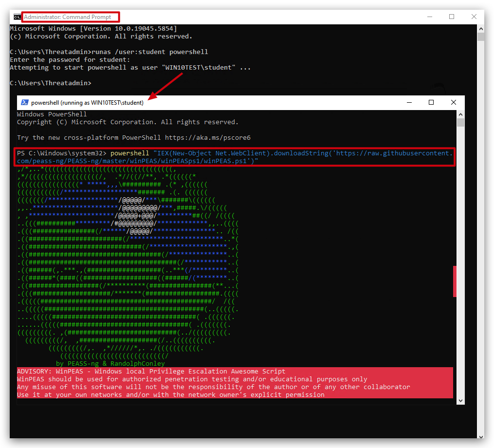The width and height of the screenshot is (494, 448).
Task: Click the "by PEASS-ng & RandolphConley" credit line
Action: 110,363
